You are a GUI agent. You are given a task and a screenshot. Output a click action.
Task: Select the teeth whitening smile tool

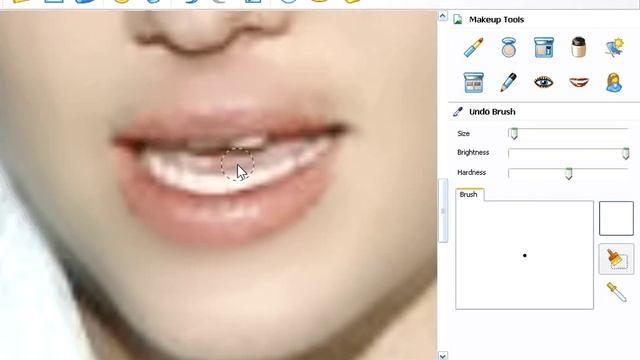(579, 82)
